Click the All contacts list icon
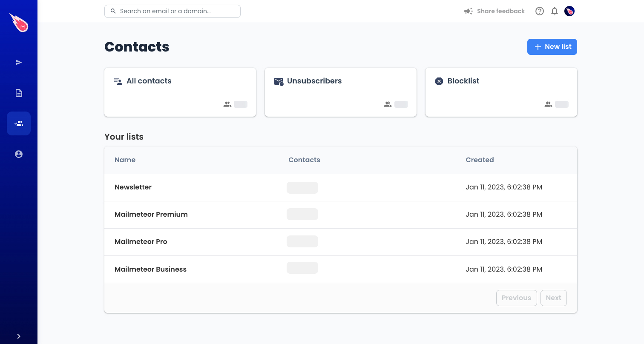Viewport: 644px width, 344px height. tap(118, 81)
